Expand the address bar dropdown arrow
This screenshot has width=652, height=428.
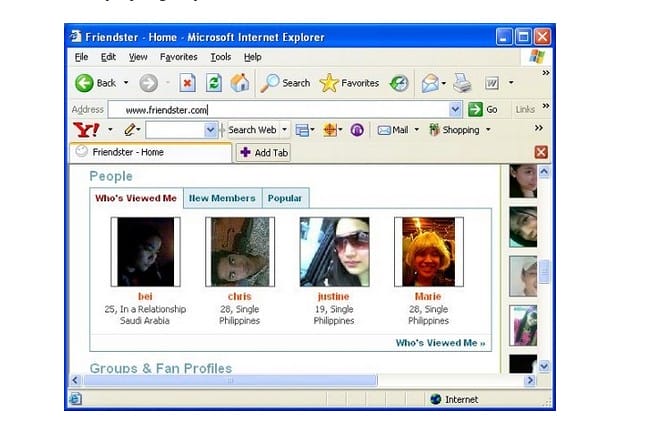pos(456,109)
